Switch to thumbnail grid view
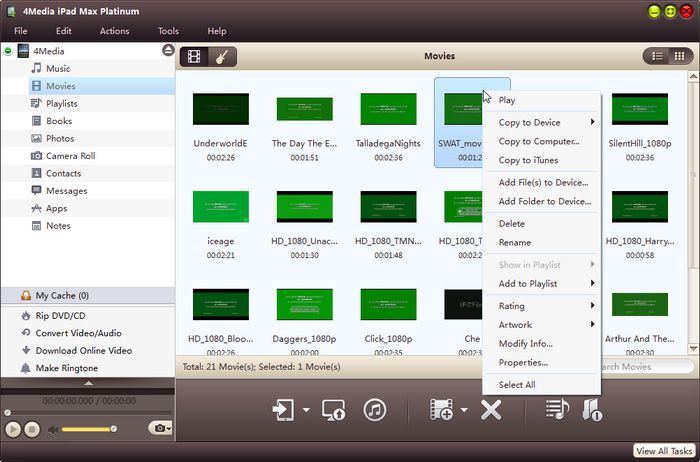The image size is (700, 462). (x=680, y=56)
